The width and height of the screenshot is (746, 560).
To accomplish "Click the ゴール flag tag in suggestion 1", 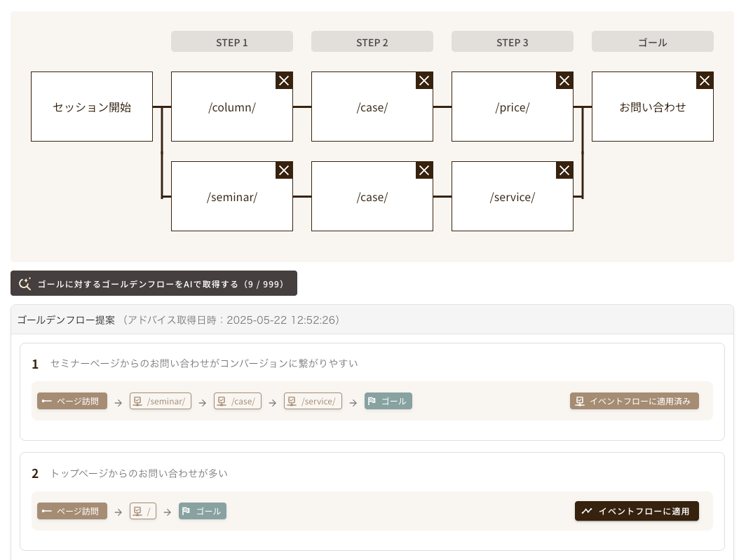I will click(388, 401).
